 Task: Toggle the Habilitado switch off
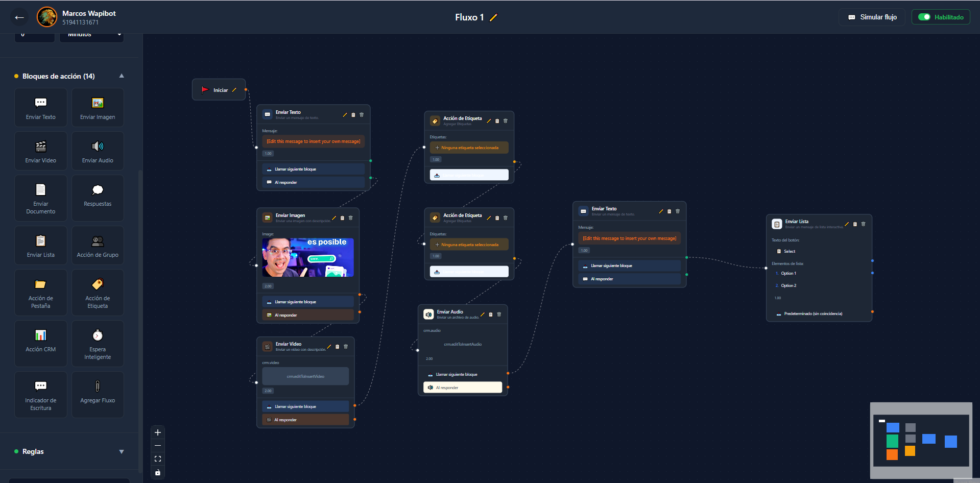coord(924,17)
